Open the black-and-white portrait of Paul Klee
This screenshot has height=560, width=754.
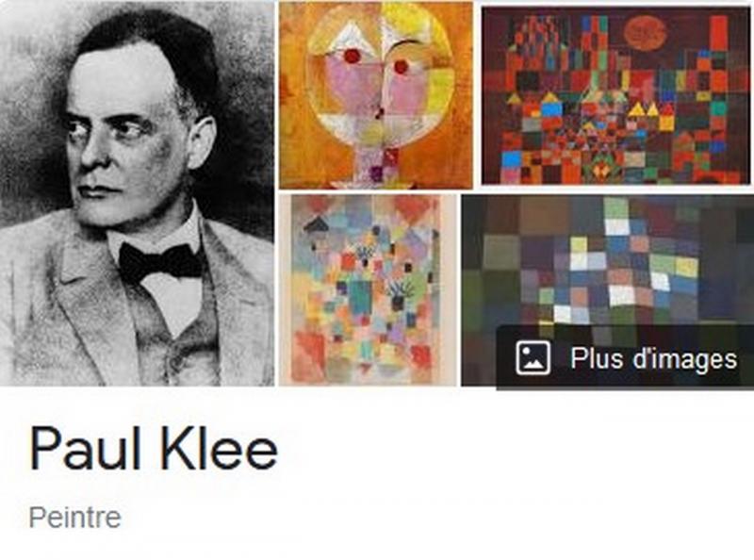coord(137,193)
